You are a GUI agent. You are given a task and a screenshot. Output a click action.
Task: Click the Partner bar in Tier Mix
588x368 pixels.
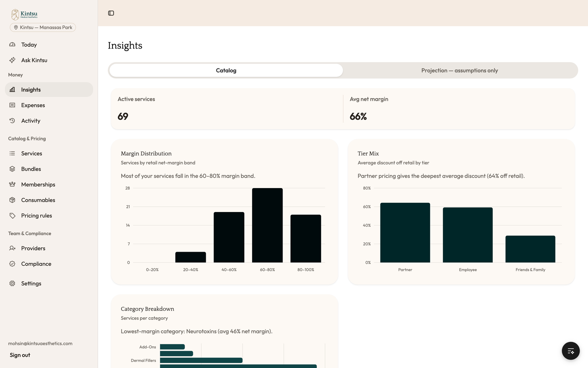pyautogui.click(x=405, y=233)
